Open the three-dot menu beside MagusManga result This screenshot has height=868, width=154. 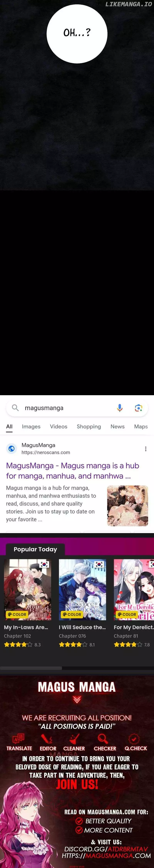pos(146,449)
